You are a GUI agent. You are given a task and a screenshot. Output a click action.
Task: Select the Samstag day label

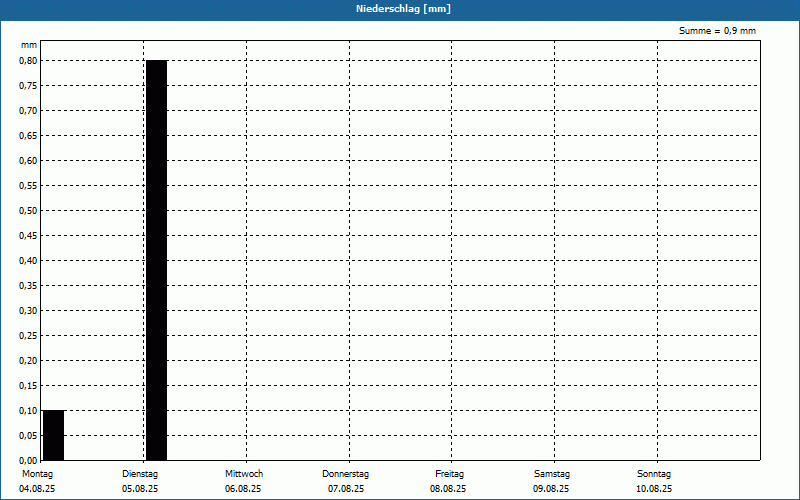(552, 474)
